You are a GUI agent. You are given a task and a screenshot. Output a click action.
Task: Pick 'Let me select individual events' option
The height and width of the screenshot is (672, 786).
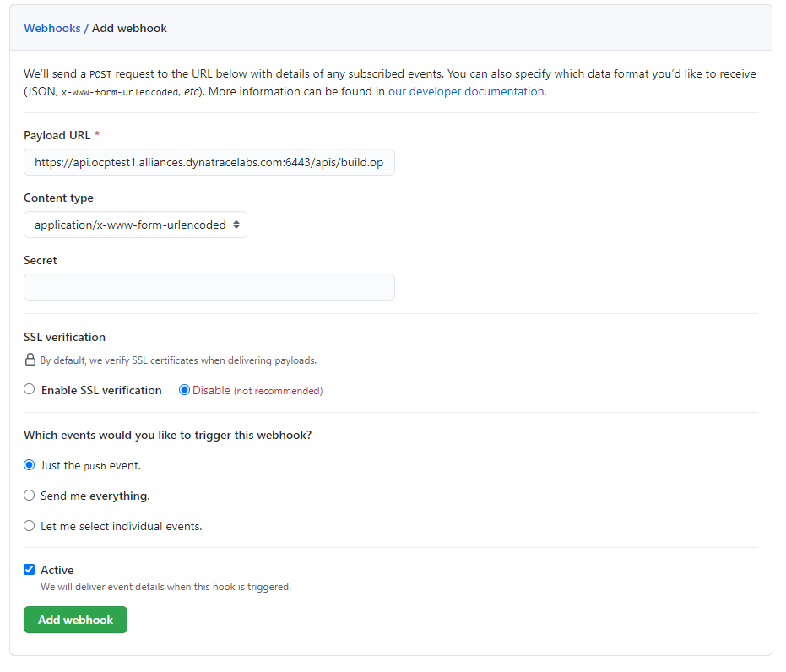click(30, 526)
